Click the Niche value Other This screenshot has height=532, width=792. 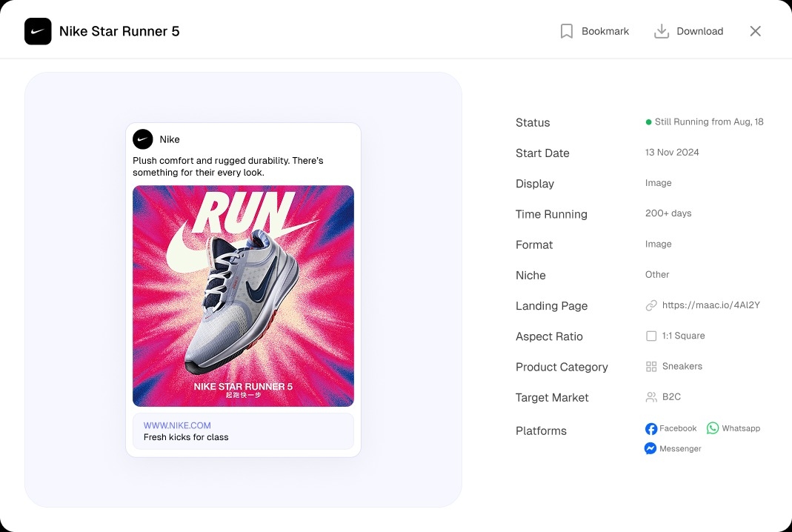[x=657, y=274]
